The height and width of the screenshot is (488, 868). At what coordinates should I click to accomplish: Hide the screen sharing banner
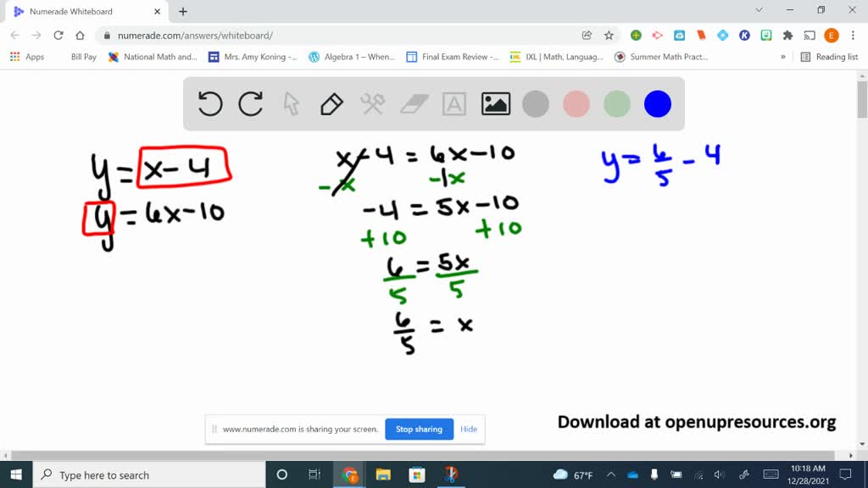tap(469, 429)
